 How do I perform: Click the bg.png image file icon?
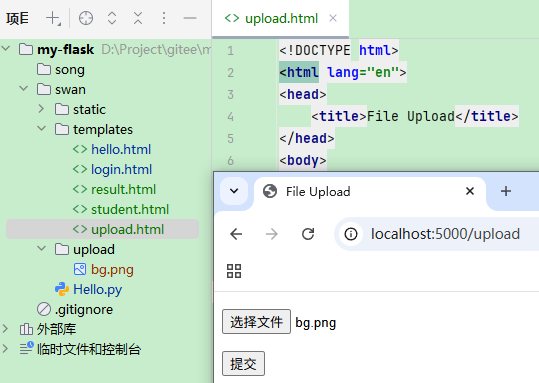coord(80,269)
